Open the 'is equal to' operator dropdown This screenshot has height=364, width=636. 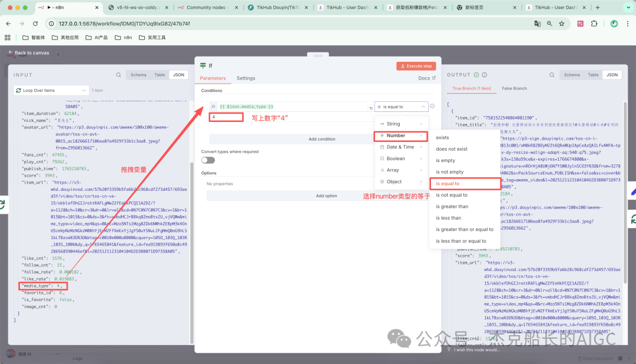pyautogui.click(x=401, y=107)
